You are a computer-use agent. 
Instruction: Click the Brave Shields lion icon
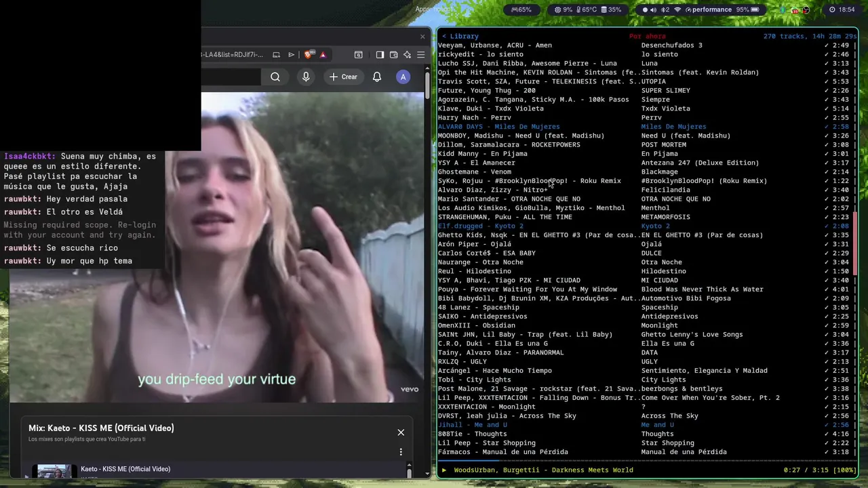[309, 55]
